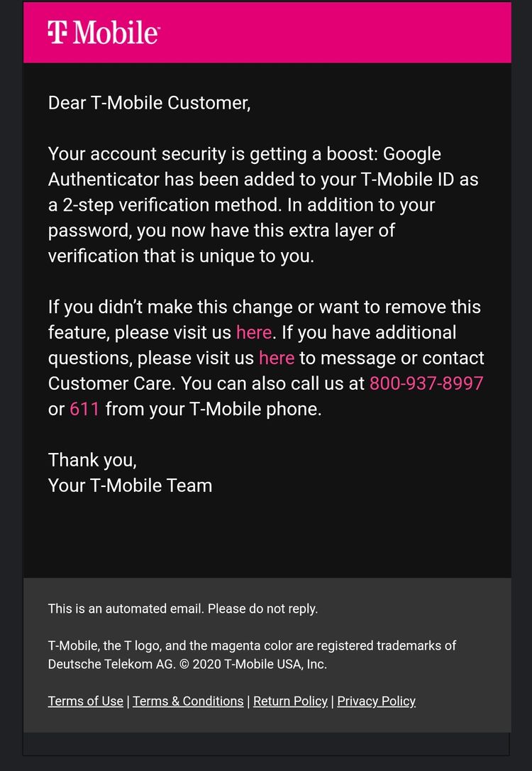532x771 pixels.
Task: Click the '© 2020 T-Mobile USA, Inc.' copyright text
Action: [253, 665]
